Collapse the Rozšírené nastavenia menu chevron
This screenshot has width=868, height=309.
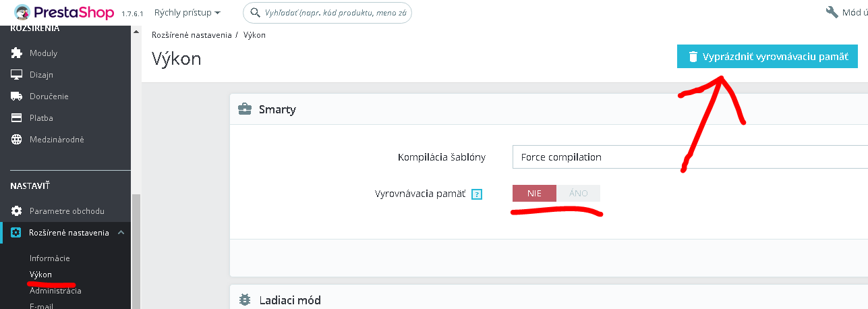(121, 233)
